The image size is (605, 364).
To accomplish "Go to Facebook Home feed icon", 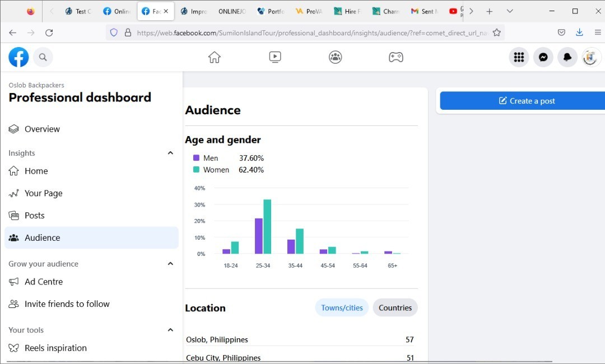I will [x=214, y=57].
